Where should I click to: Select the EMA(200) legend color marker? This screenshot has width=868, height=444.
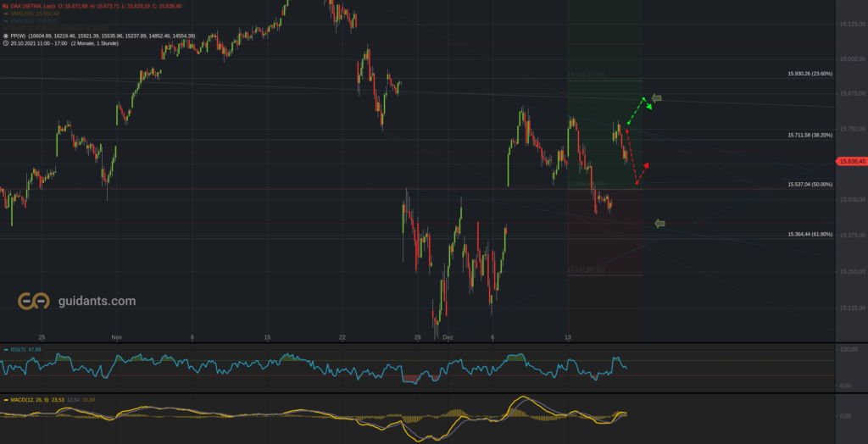6,21
